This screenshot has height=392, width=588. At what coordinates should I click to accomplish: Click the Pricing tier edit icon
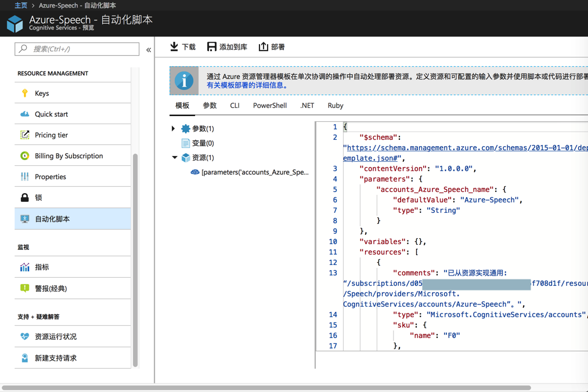click(25, 135)
